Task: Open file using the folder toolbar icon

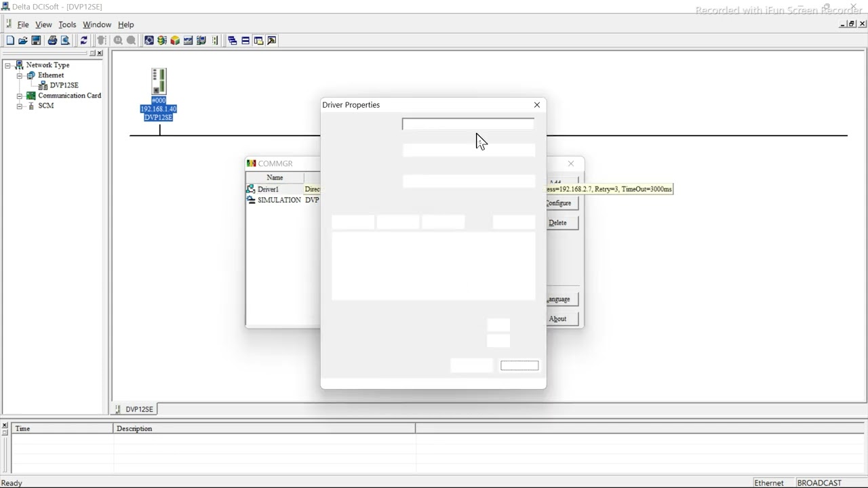Action: pyautogui.click(x=23, y=41)
